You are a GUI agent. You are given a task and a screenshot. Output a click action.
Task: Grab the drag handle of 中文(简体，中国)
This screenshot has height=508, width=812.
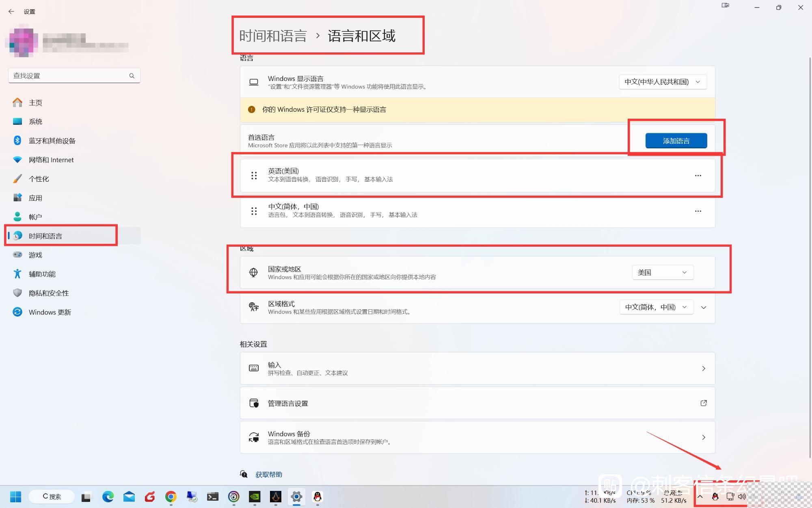pos(254,211)
